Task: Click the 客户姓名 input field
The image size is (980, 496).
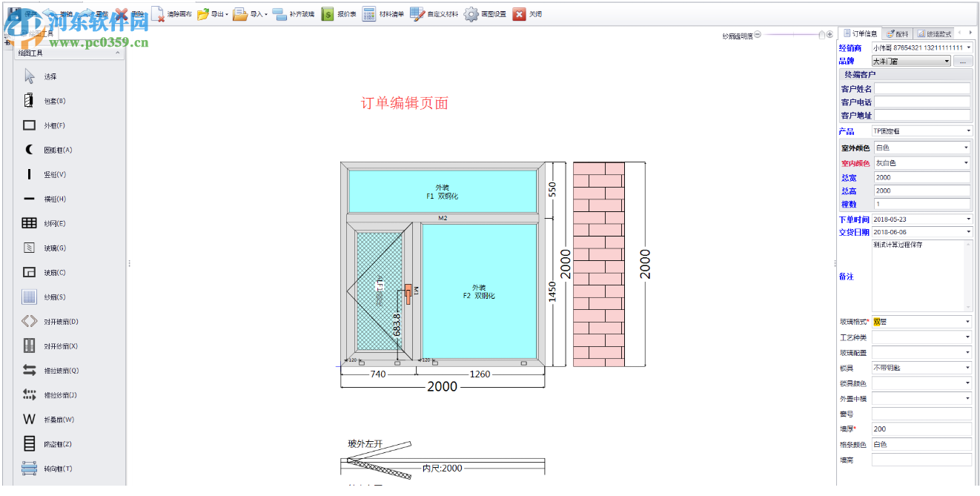Action: click(x=921, y=87)
